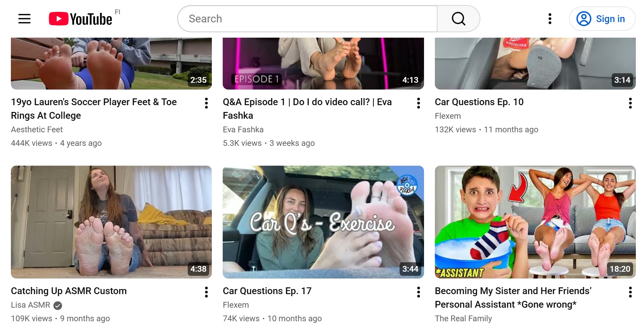
Task: Click the '10 months ago' text
Action: (294, 319)
